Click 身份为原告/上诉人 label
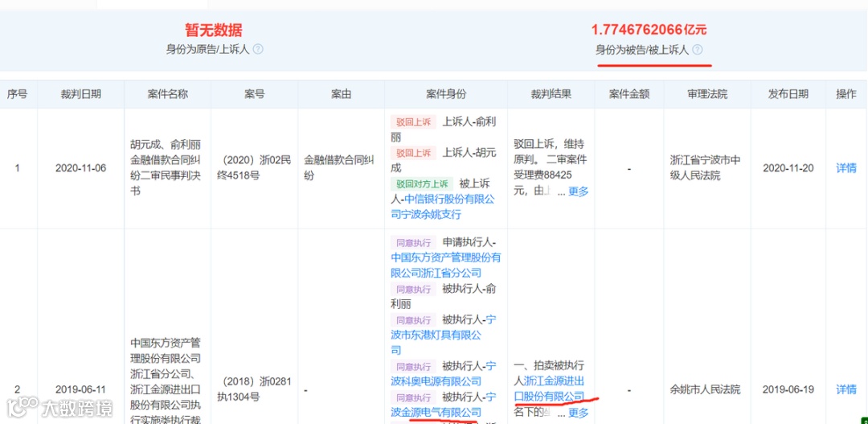The image size is (868, 424). point(207,49)
